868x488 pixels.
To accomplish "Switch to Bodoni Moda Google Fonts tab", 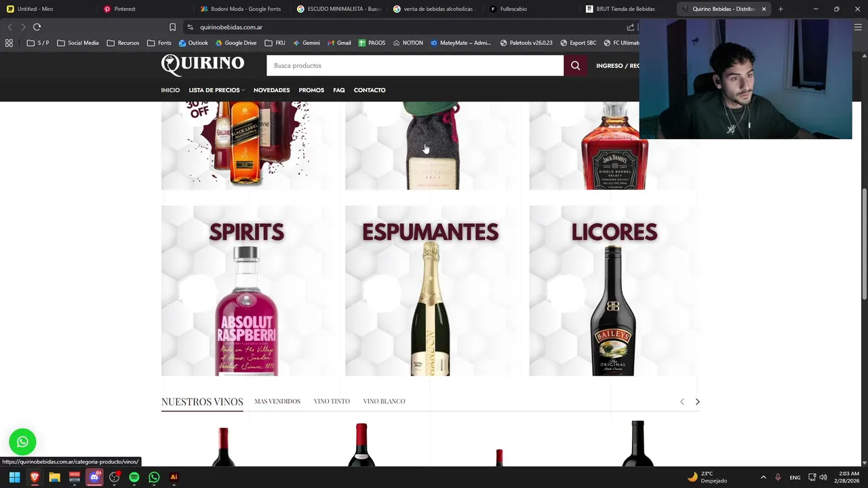I will click(x=242, y=9).
